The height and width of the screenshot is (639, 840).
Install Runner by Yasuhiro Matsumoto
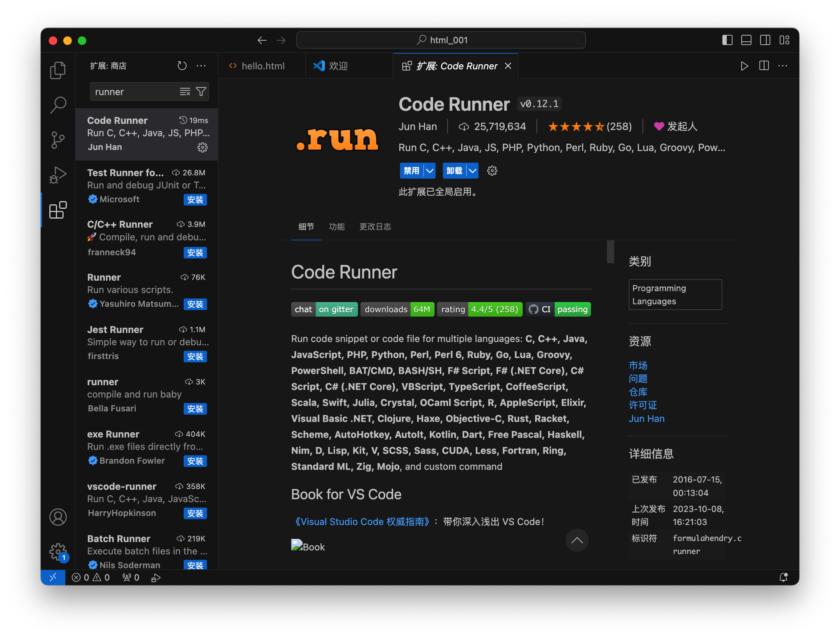coord(195,304)
